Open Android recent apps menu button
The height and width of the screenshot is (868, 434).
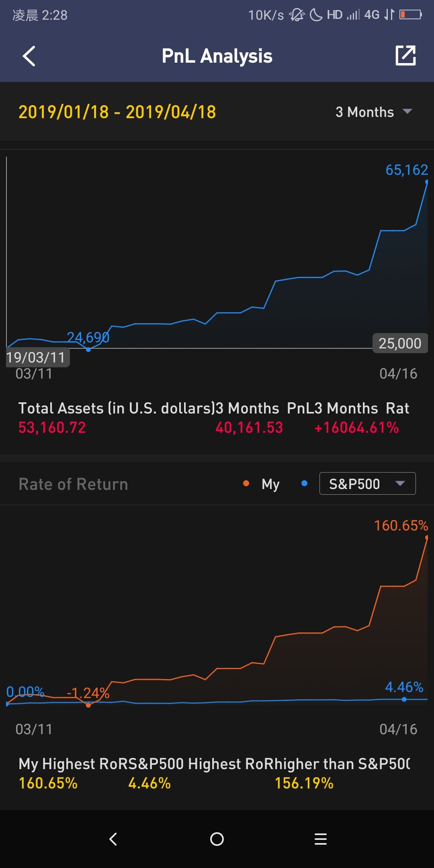tap(320, 839)
